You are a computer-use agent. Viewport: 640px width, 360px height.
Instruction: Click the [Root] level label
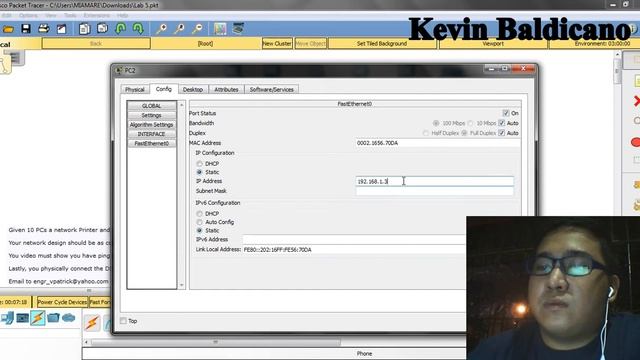(x=205, y=43)
